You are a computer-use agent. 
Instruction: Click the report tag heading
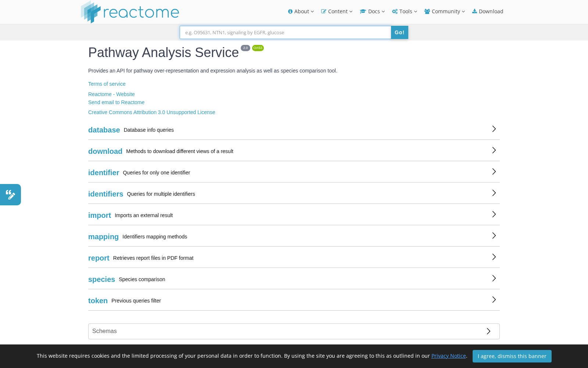coord(99,258)
